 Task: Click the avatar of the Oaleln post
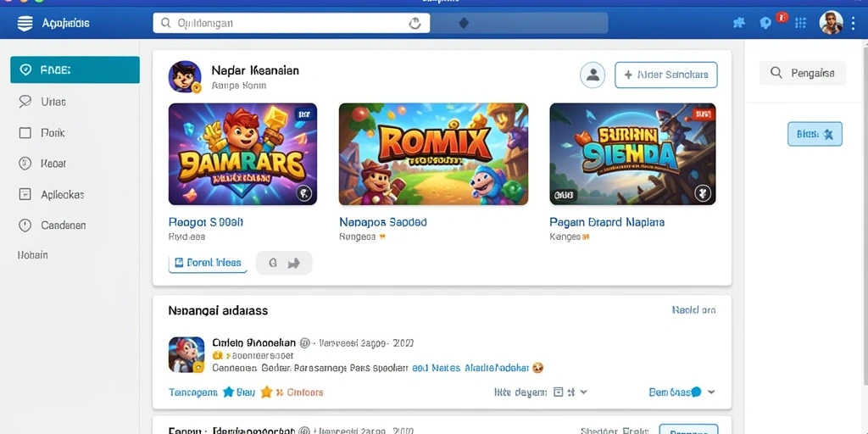(x=186, y=354)
